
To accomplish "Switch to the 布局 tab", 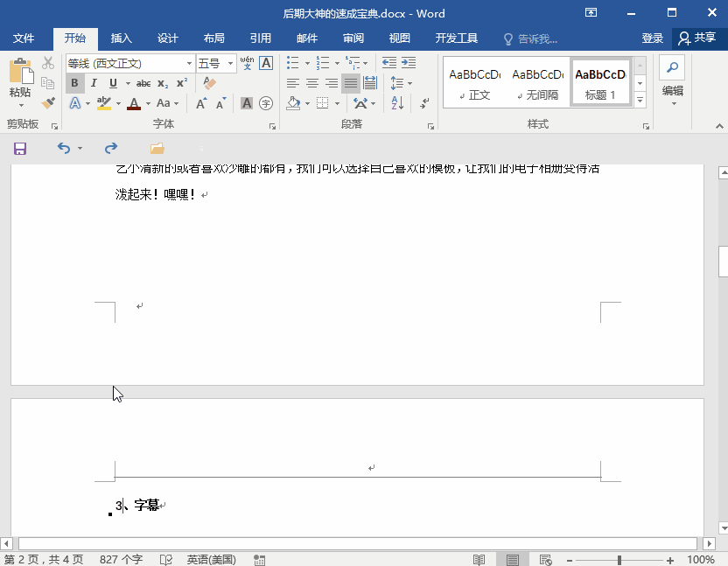I will point(214,38).
